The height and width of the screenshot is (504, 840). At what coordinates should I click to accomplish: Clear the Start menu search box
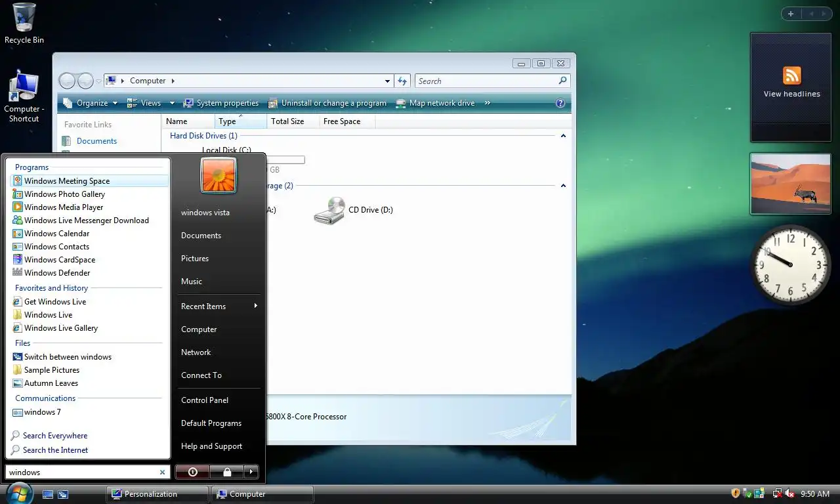(163, 472)
